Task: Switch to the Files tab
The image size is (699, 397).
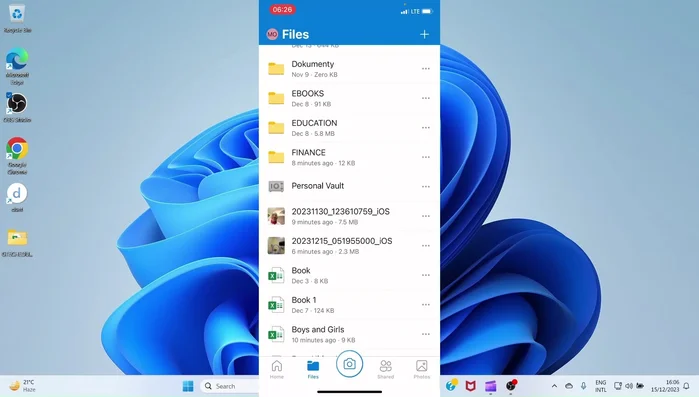Action: click(313, 369)
